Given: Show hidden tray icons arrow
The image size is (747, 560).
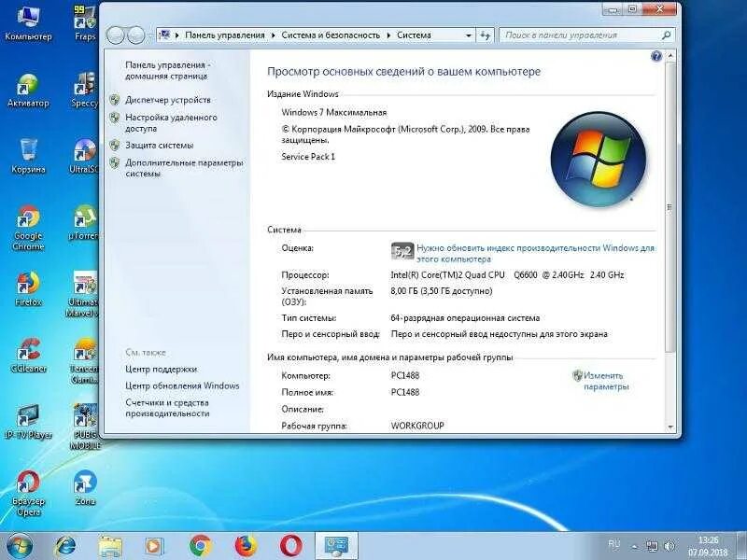Looking at the screenshot, I should coord(635,547).
